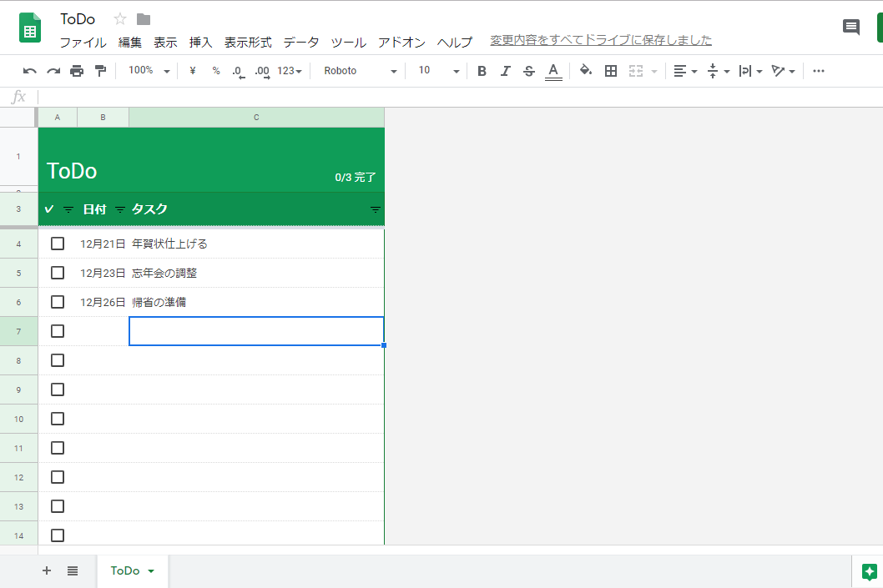Open the borders tool
Screen dimensions: 883x588
[x=610, y=71]
